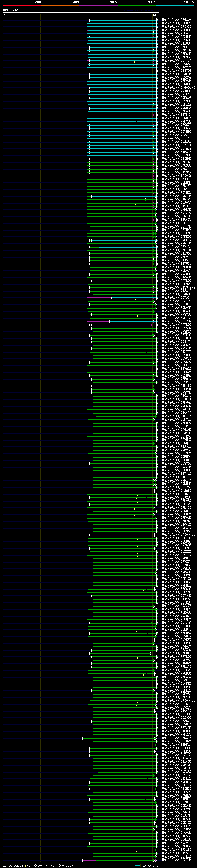The image size is (197, 868).
Task: Click the cyan alignment bar for UniRef100_O24306
Action: point(123,20)
